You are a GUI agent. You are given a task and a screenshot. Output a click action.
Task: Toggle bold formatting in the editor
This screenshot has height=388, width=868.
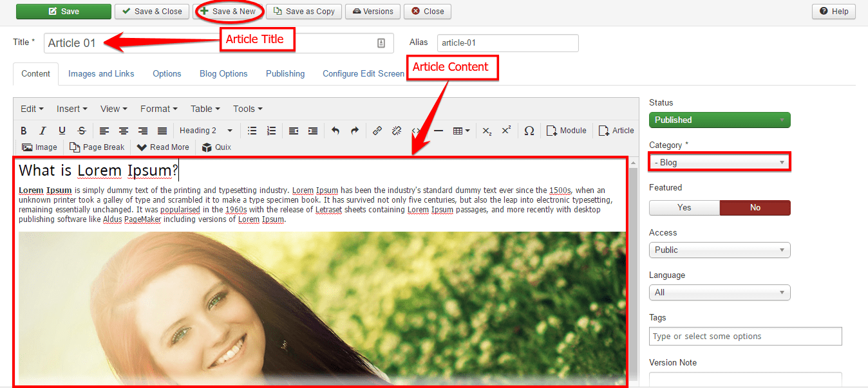[x=24, y=131]
